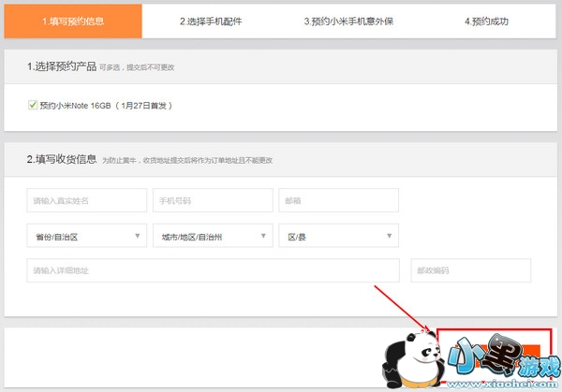Go to 预约小米手机意外保 step tab

[x=348, y=22]
